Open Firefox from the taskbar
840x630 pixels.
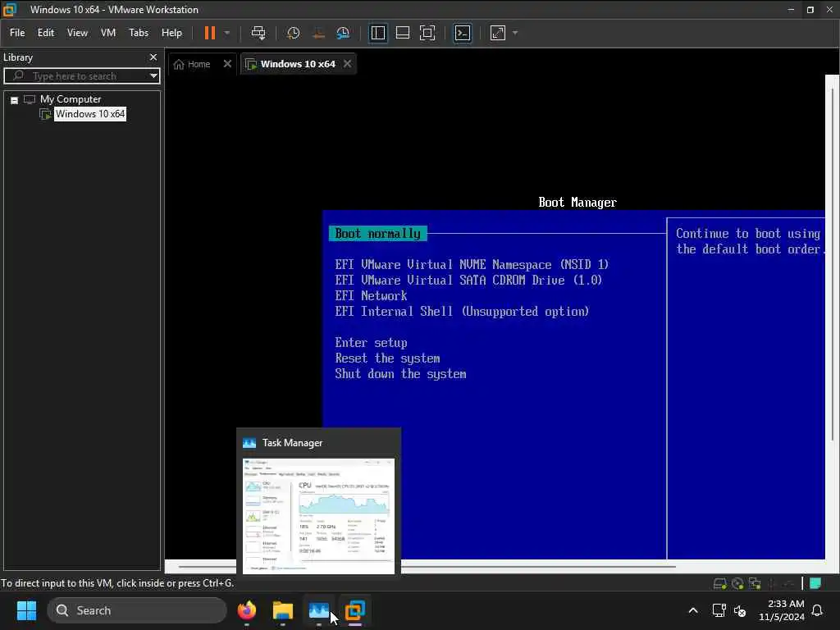(246, 610)
